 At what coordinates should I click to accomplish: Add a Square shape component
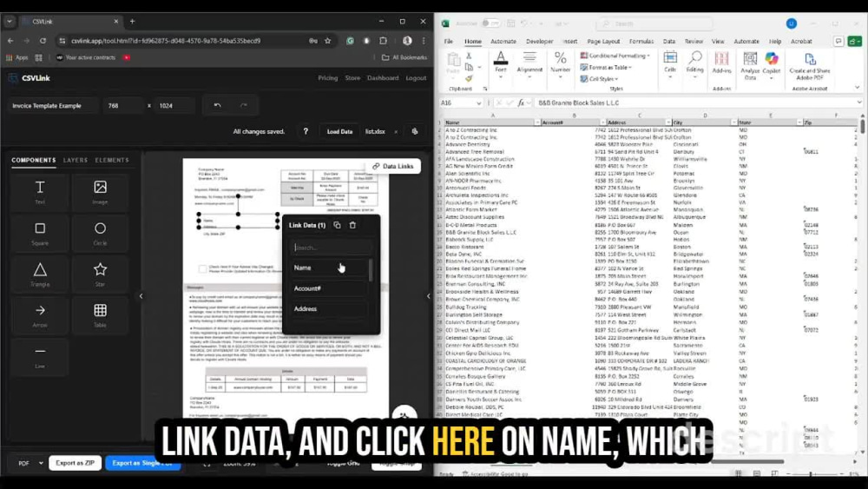pos(40,233)
